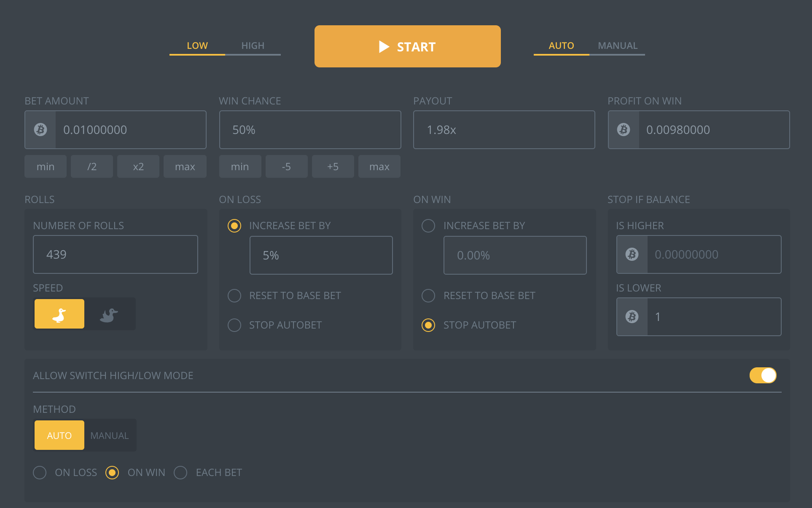Click the bitcoin icon in Is Higher field
812x508 pixels.
[x=632, y=254]
